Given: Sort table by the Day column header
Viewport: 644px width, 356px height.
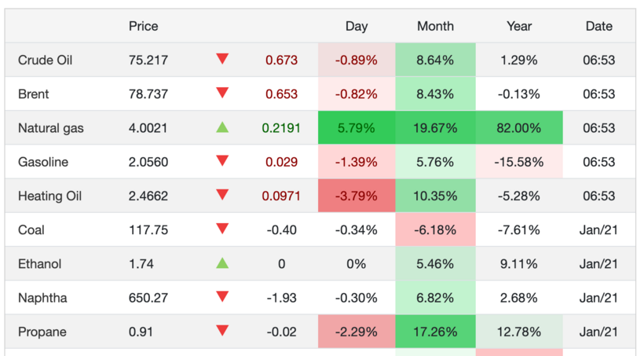Looking at the screenshot, I should coord(357,26).
